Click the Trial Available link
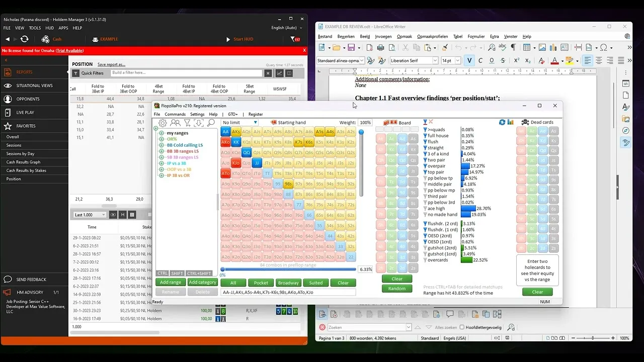 (x=70, y=50)
